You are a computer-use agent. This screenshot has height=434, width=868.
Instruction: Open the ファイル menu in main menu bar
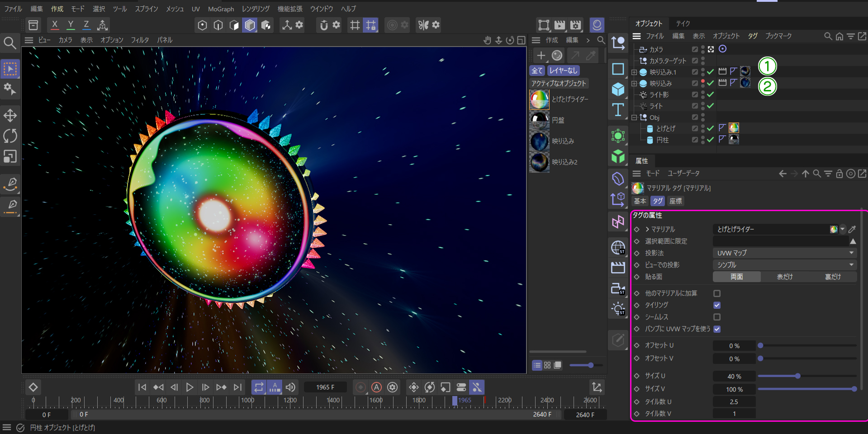pos(13,9)
